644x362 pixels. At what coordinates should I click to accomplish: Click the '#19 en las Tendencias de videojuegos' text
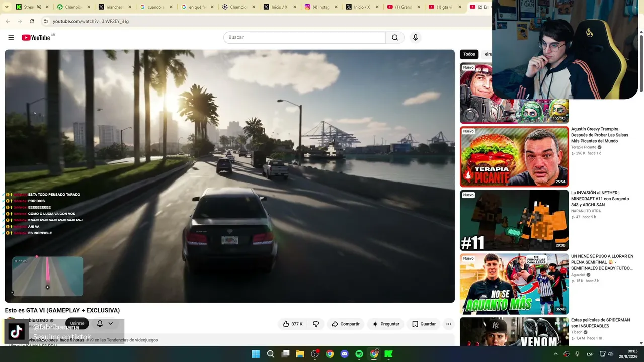pyautogui.click(x=122, y=340)
